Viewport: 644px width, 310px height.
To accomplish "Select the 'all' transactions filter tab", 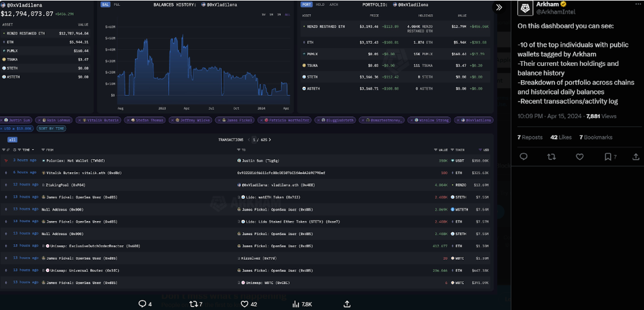I will click(x=12, y=140).
